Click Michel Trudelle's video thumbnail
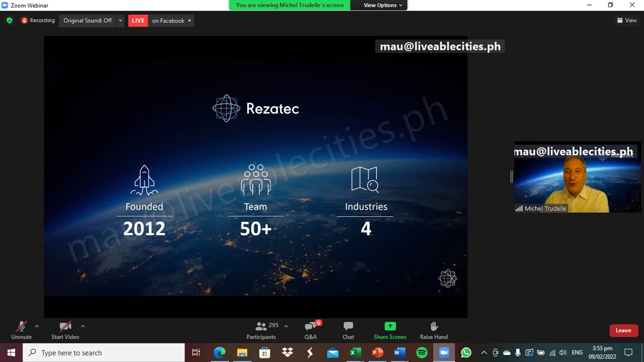This screenshot has height=362, width=644. [578, 177]
